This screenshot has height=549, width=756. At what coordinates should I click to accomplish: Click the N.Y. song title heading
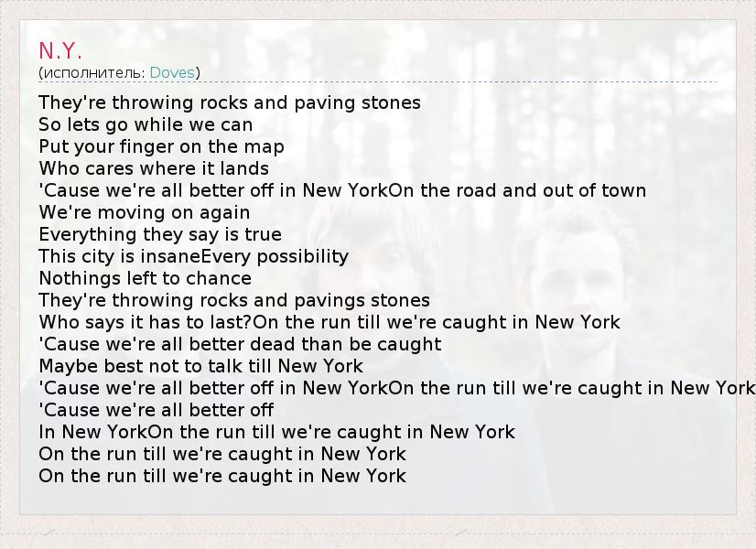(60, 50)
